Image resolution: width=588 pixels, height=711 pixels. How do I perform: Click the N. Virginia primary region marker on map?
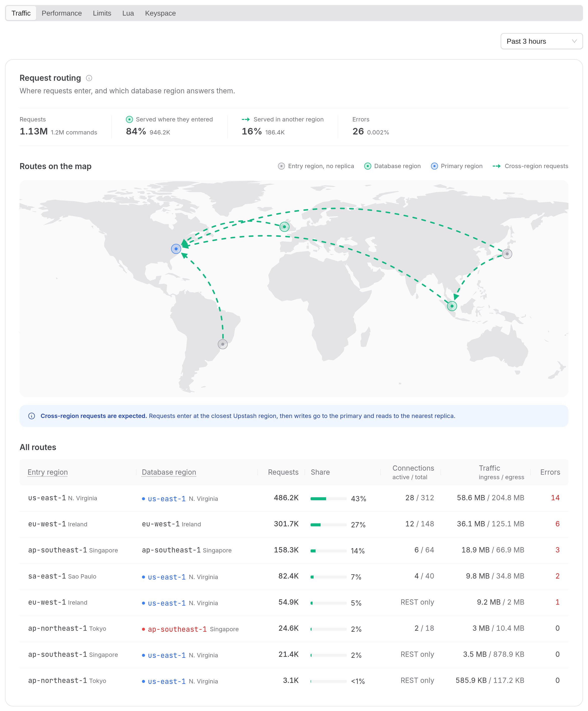pyautogui.click(x=176, y=249)
